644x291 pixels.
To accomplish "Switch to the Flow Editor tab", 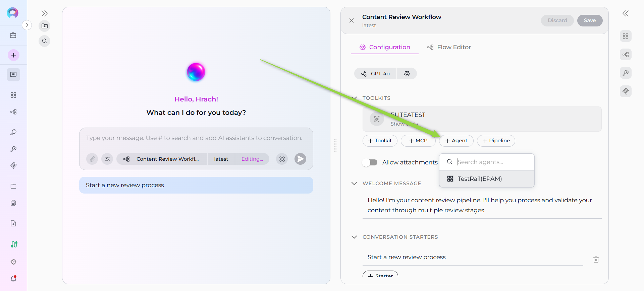I will (449, 47).
